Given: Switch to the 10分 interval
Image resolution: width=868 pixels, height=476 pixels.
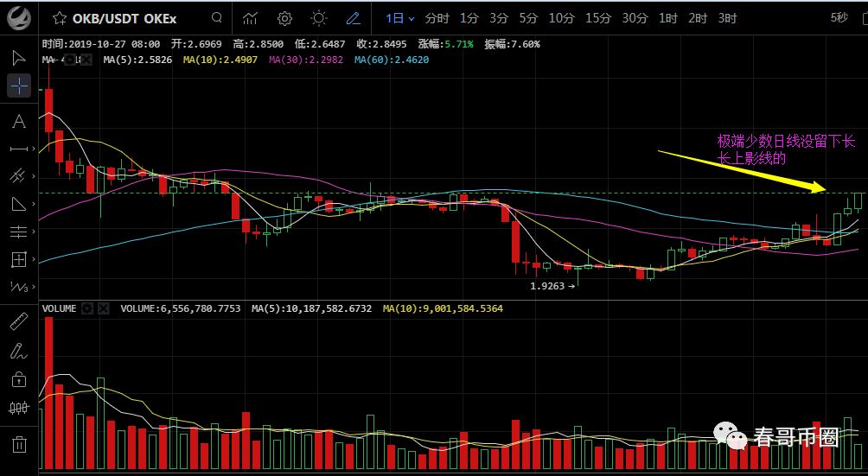Looking at the screenshot, I should click(x=561, y=18).
